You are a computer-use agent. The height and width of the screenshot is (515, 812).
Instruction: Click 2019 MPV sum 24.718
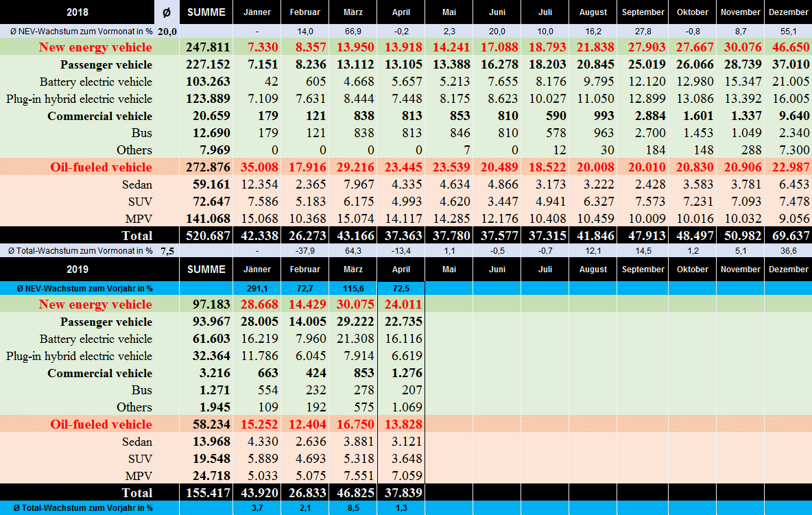click(x=211, y=476)
